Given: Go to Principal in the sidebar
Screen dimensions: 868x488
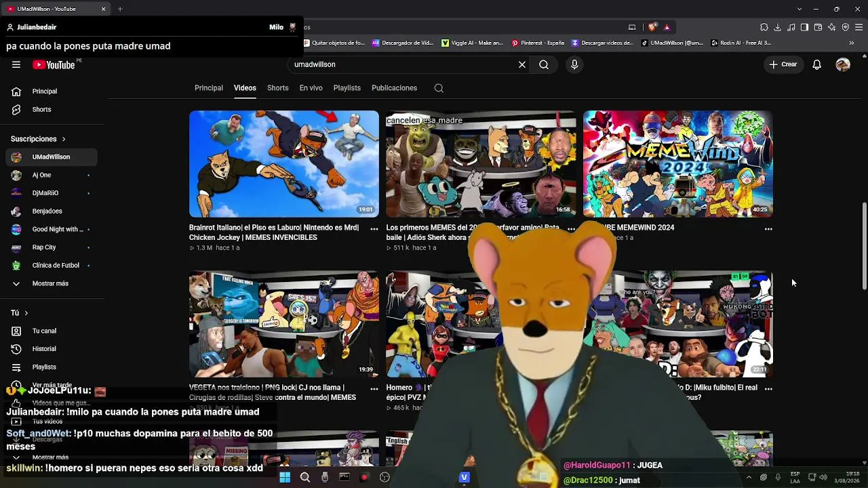Looking at the screenshot, I should [51, 91].
